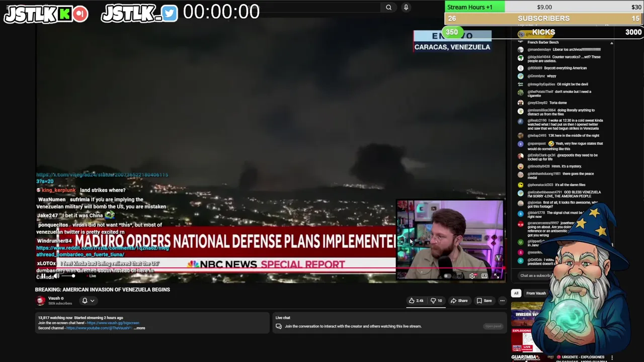Click the notification bell for Vaush
Screen dimensions: 644x362
(x=85, y=301)
